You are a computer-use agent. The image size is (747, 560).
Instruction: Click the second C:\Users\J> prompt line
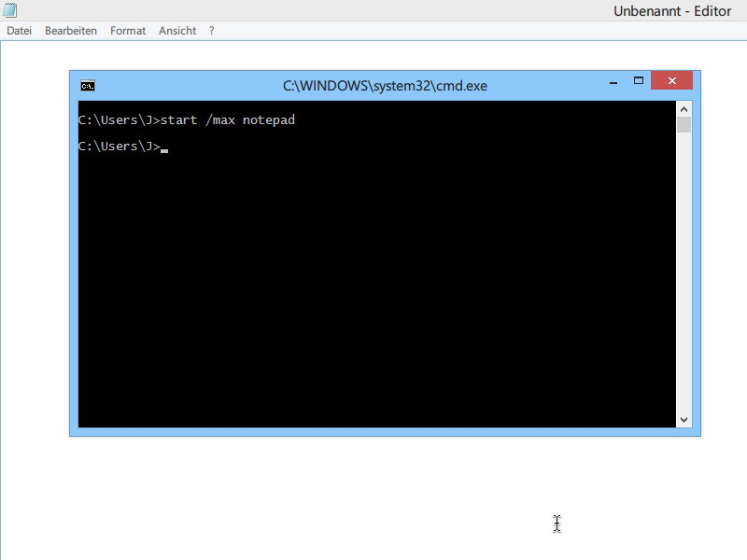[123, 146]
